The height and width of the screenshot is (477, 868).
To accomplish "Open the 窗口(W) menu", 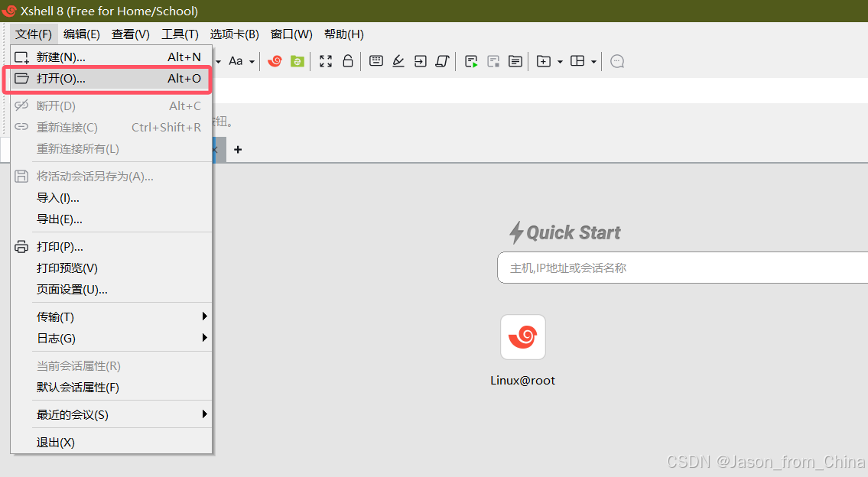I will (291, 34).
